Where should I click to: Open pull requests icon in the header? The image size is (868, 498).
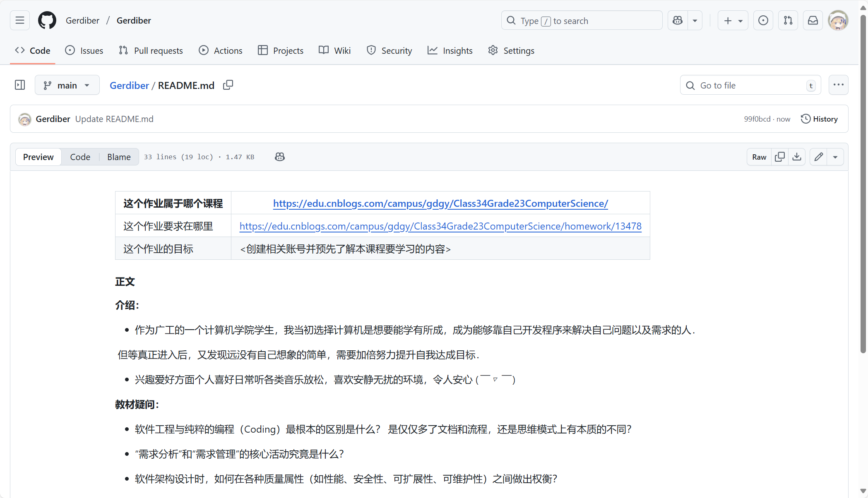(788, 20)
